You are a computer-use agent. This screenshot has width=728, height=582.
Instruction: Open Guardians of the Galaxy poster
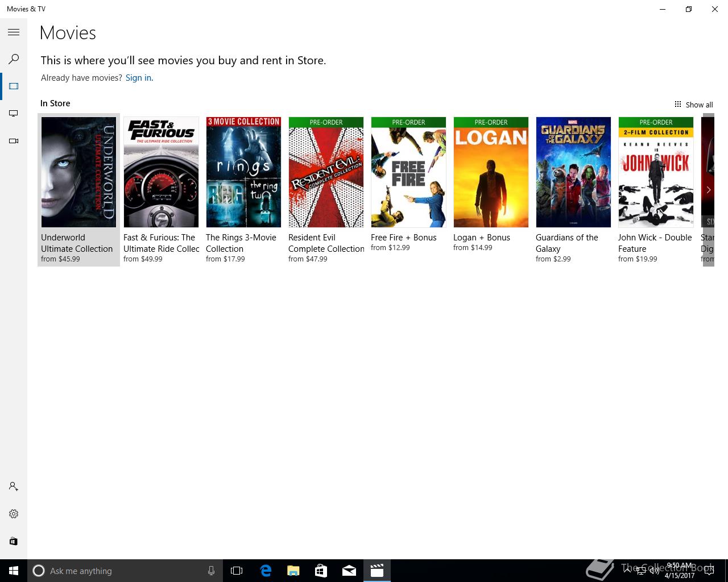[573, 172]
